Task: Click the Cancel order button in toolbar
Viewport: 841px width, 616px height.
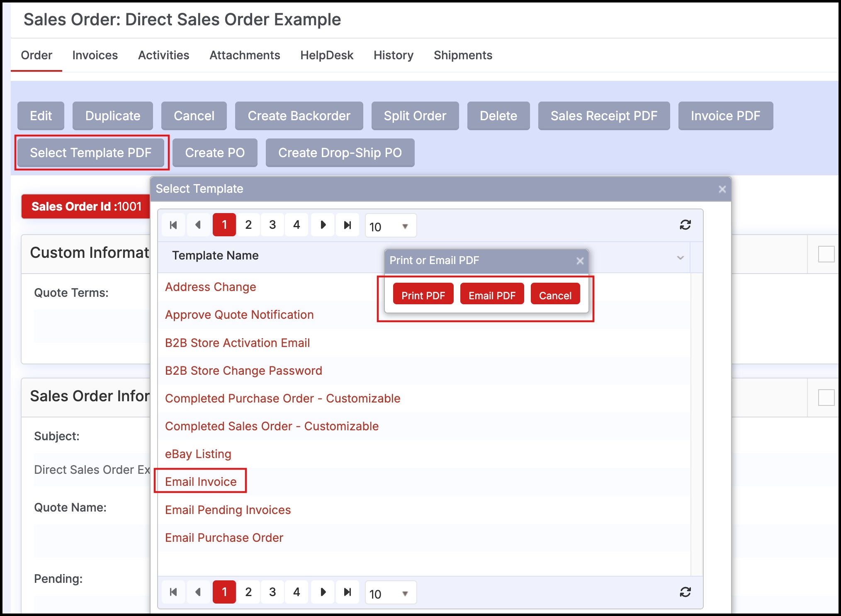Action: [194, 116]
